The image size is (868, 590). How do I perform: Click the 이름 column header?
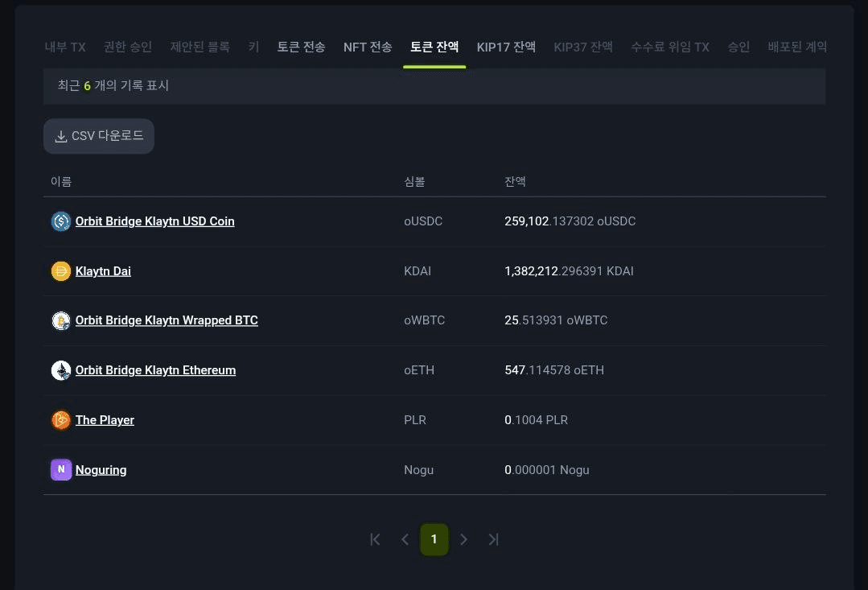(61, 182)
